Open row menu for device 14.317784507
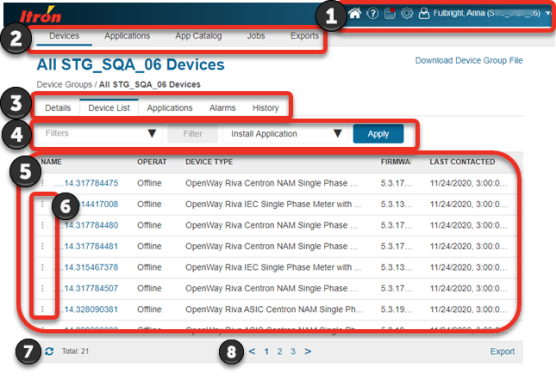Screen dimensions: 556x379 click(43, 288)
